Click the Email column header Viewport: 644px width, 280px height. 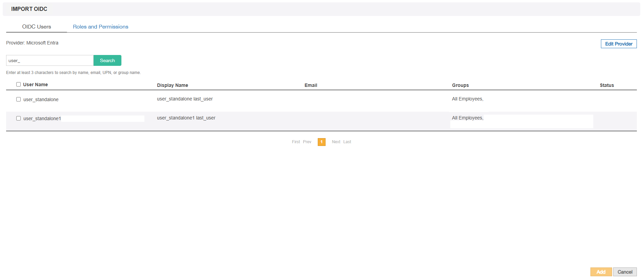[311, 85]
